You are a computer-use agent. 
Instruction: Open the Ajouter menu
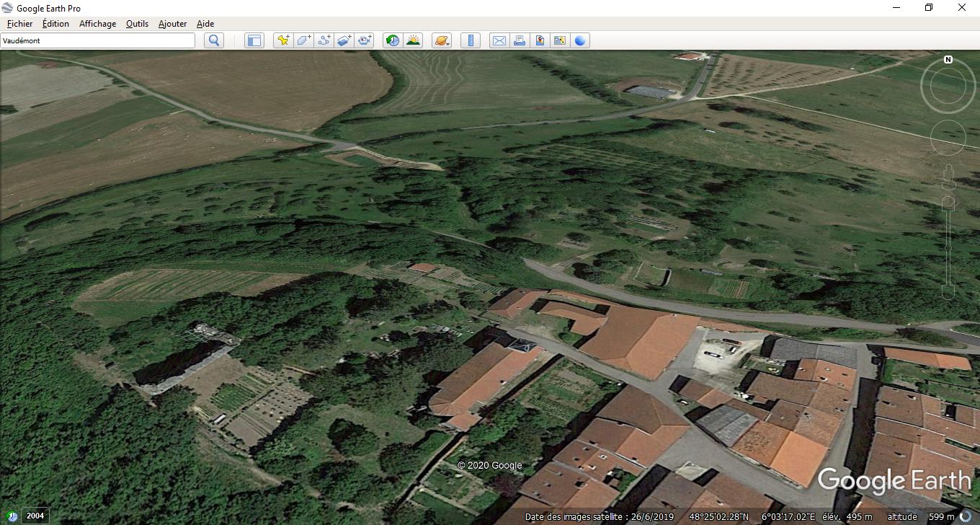172,24
